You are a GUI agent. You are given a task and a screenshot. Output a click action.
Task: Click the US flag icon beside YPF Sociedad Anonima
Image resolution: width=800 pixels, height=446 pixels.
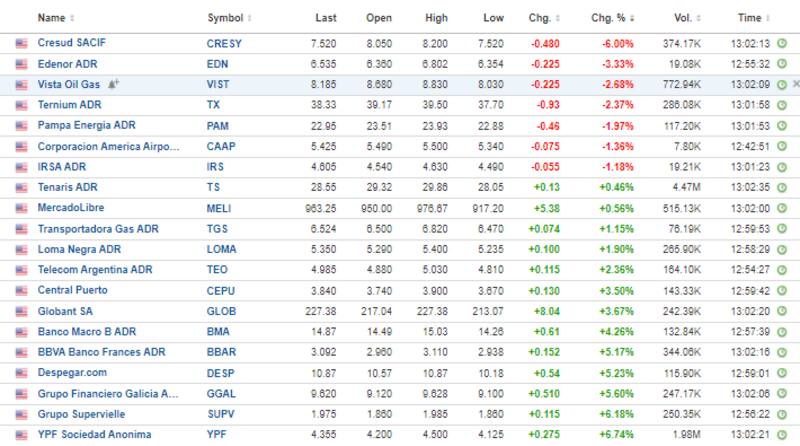pos(21,435)
